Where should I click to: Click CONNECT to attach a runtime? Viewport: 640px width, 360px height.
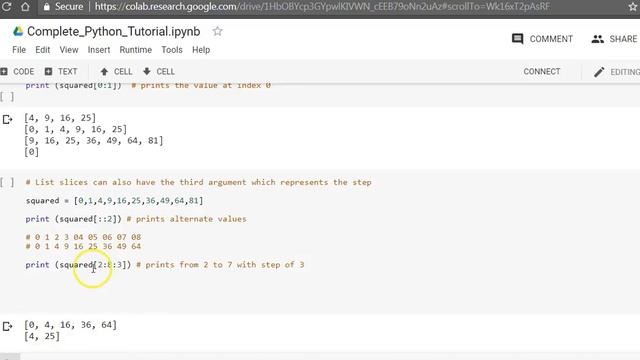pos(542,71)
